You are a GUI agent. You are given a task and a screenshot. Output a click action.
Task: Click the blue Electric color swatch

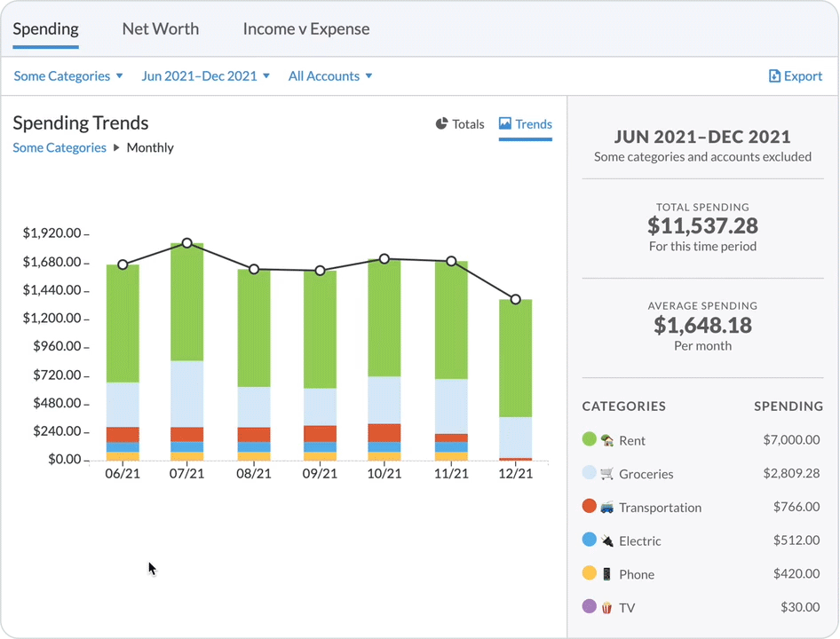click(590, 540)
